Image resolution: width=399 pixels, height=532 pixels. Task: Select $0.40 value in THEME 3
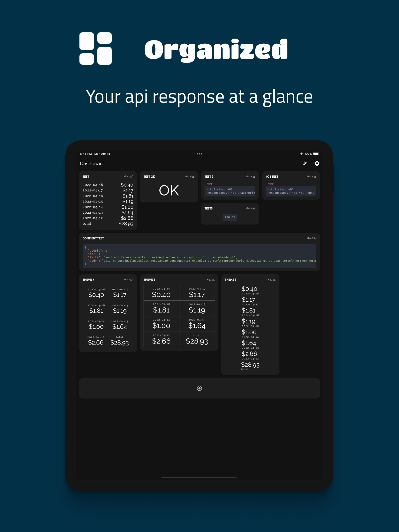(x=249, y=289)
